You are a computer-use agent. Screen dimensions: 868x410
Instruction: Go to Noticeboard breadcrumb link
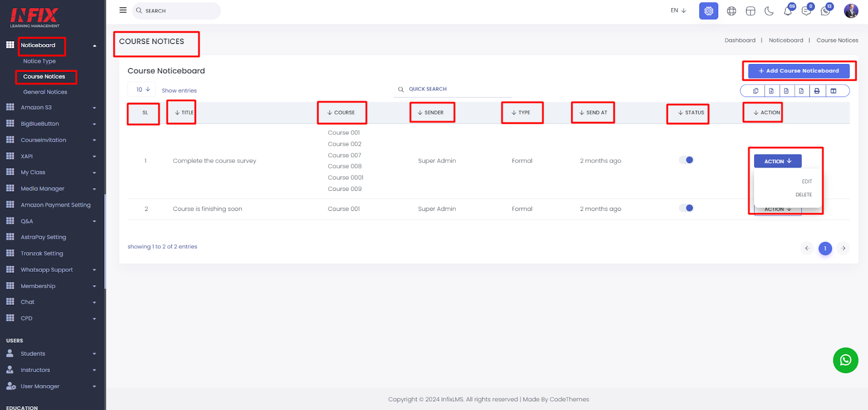click(x=786, y=40)
